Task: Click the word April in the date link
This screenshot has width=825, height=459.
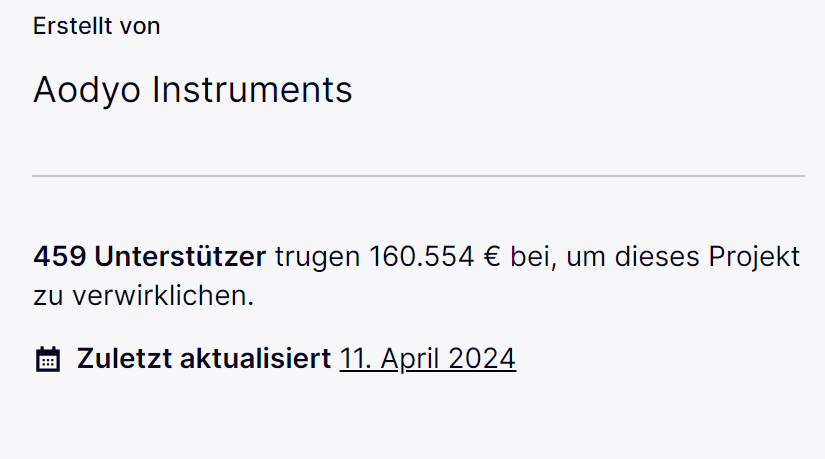Action: point(410,360)
